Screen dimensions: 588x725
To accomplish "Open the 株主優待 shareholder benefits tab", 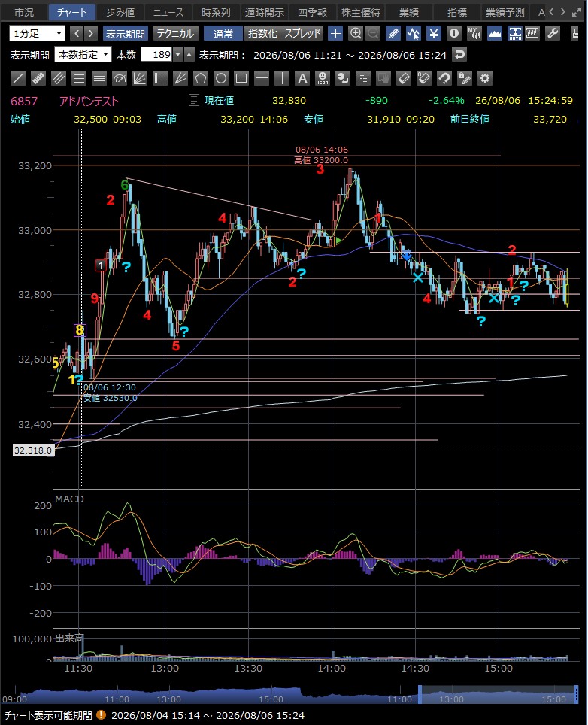I will (x=361, y=12).
